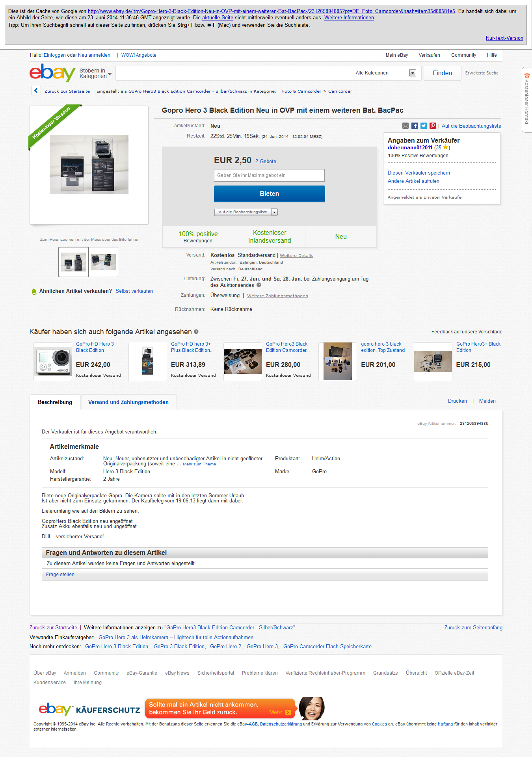The height and width of the screenshot is (757, 532).
Task: Click the Kostenloser Kontakt phone side tab
Action: tap(527, 100)
